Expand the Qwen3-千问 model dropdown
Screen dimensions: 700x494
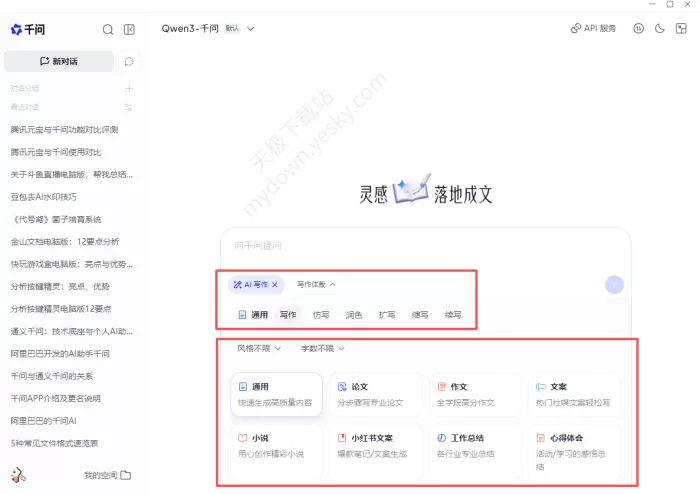(208, 29)
